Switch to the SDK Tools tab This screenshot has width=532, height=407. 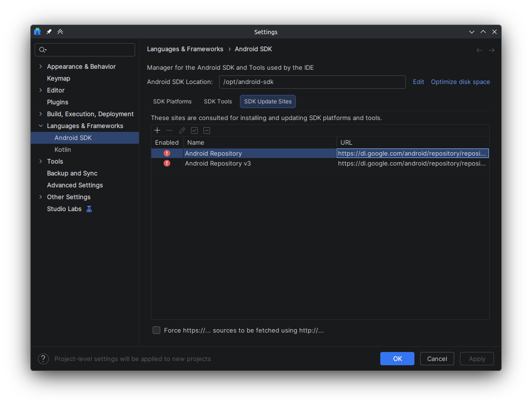(x=218, y=102)
